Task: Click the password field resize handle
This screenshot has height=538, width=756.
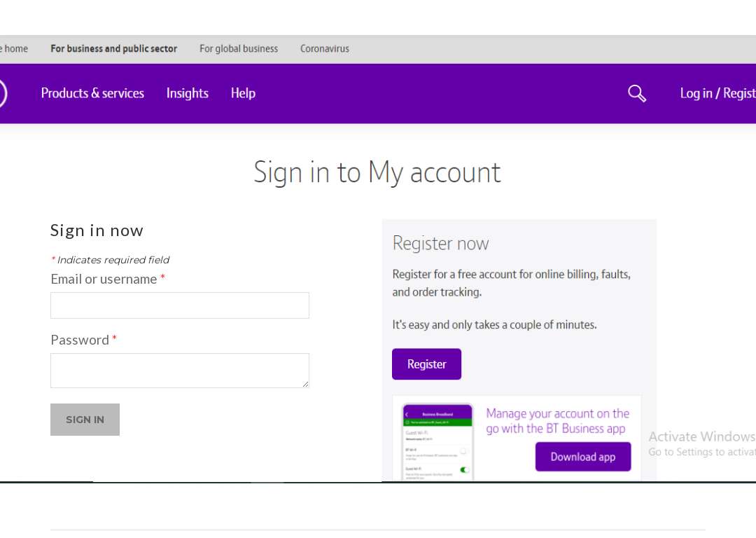Action: [x=306, y=384]
